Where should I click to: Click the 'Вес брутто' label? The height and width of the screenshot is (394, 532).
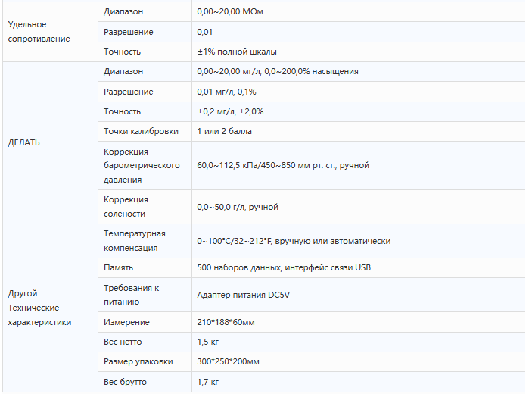click(125, 382)
